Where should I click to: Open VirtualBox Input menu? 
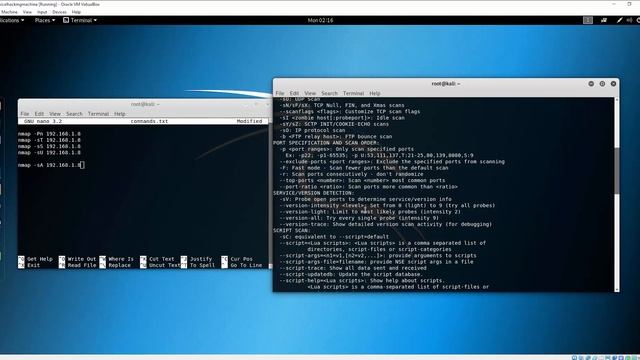[x=42, y=12]
